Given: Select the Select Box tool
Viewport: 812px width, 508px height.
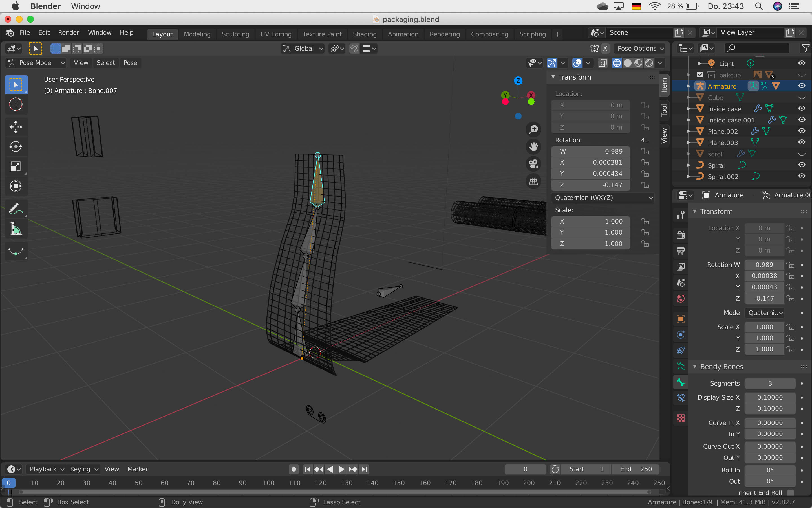Looking at the screenshot, I should 16,85.
